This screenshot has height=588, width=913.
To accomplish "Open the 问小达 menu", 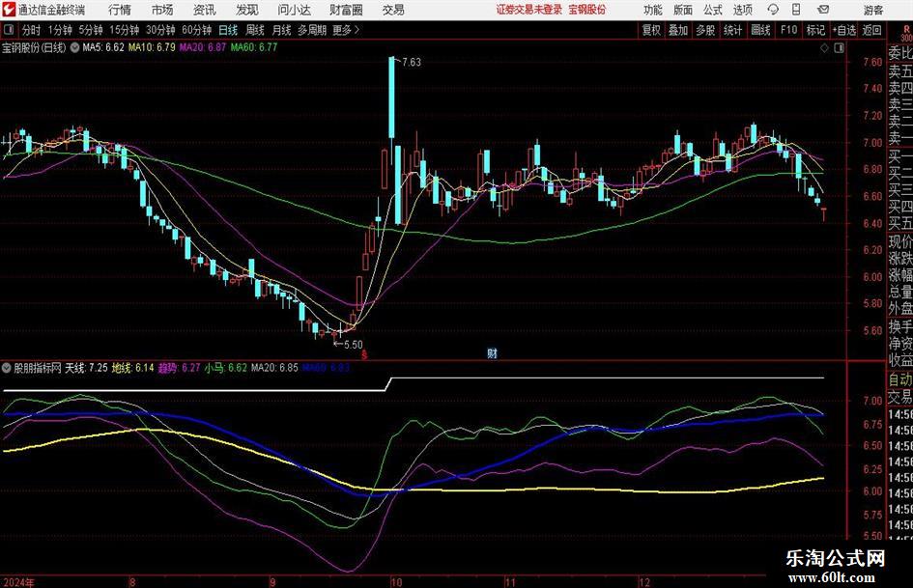I will (x=294, y=10).
